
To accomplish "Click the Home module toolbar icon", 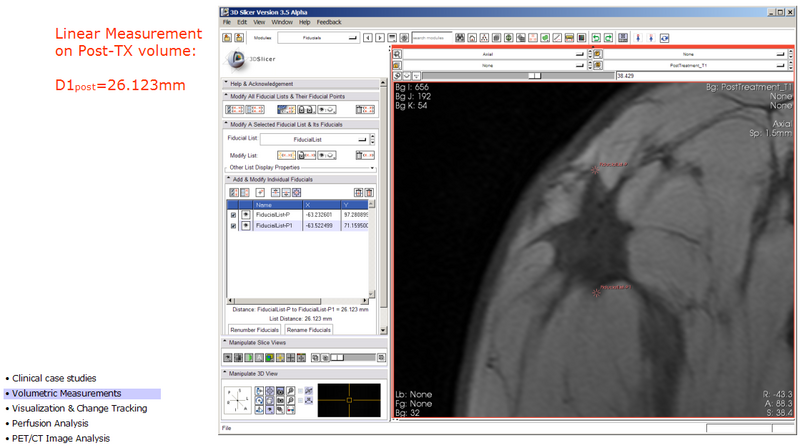I will [x=472, y=38].
